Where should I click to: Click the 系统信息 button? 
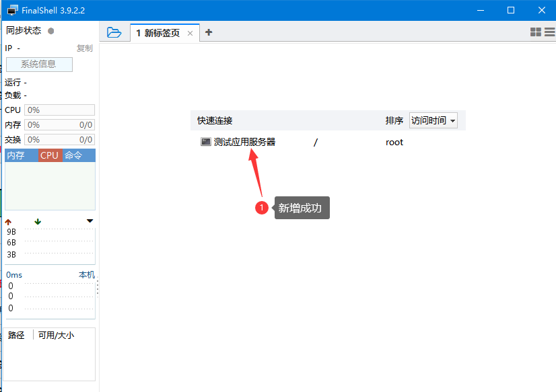pyautogui.click(x=38, y=64)
